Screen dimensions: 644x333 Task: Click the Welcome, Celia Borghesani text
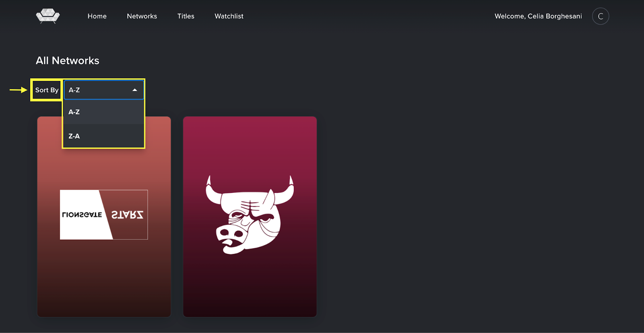point(538,16)
